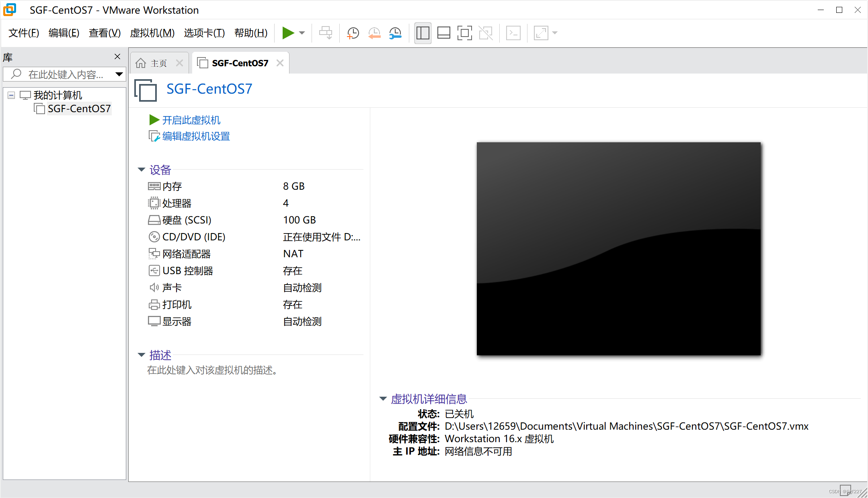868x498 pixels.
Task: Click the 100 GB hard disk value
Action: 300,220
